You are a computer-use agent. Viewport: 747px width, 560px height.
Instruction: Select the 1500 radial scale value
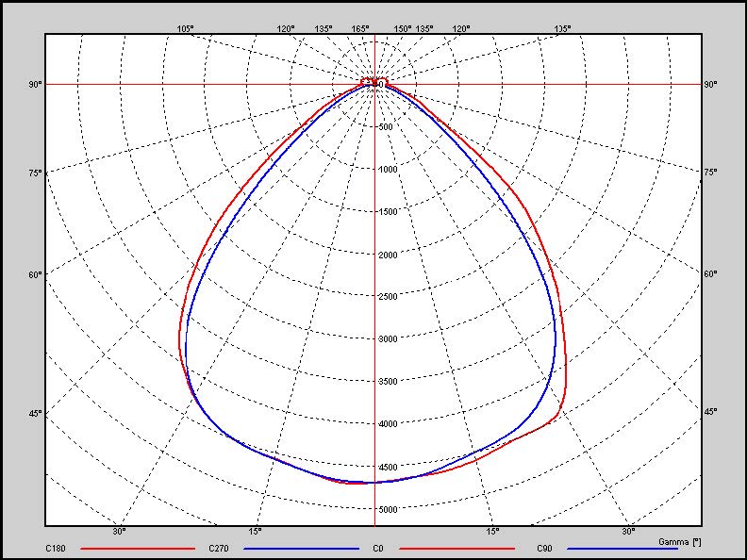(x=388, y=211)
